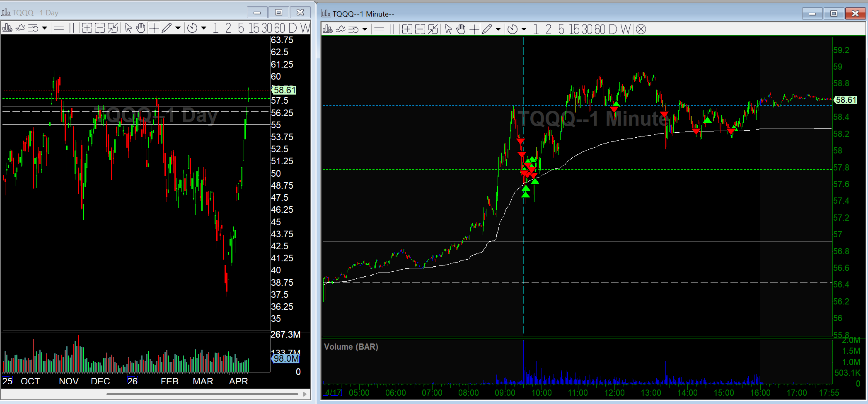Switch 1 Minute chart to 15 minute interval
The width and height of the screenshot is (868, 404).
[x=574, y=29]
